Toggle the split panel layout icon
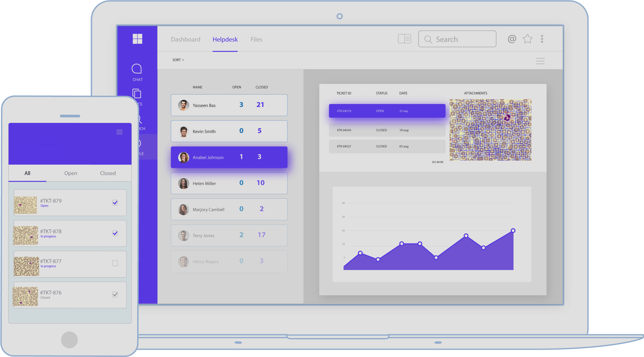This screenshot has height=357, width=644. [x=404, y=39]
